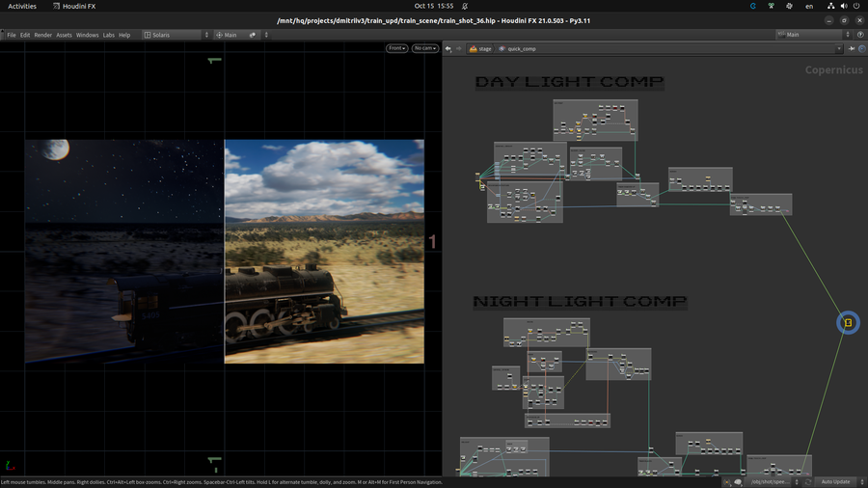Click the forward navigation arrow in network editor

[x=459, y=48]
